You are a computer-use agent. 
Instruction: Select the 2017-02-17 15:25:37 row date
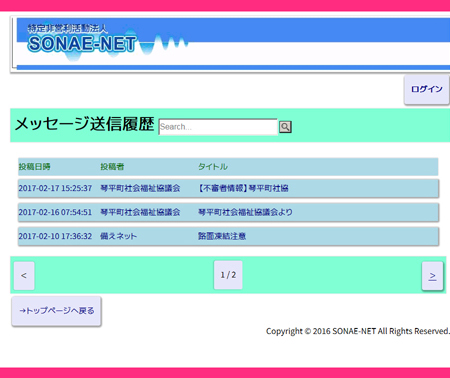click(x=55, y=188)
